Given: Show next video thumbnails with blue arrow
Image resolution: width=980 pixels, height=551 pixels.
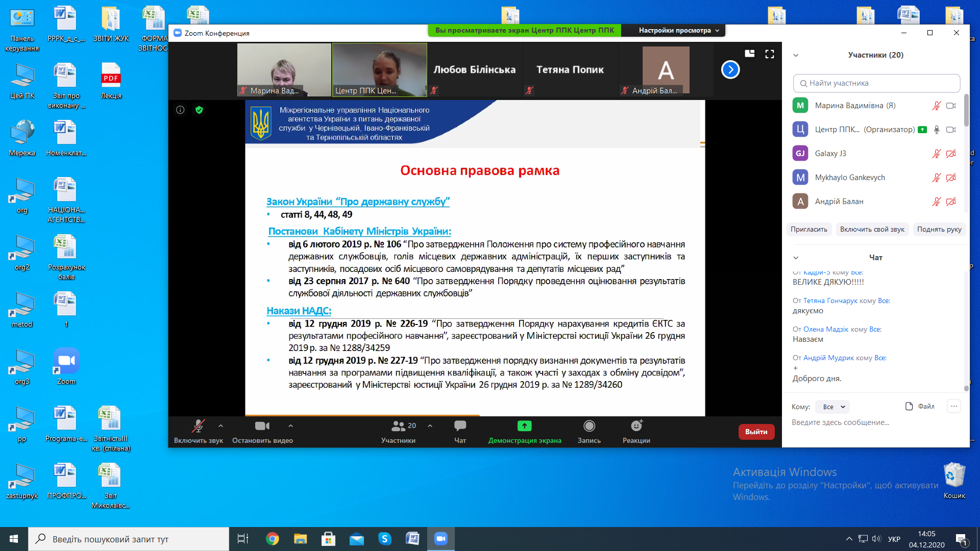Looking at the screenshot, I should coord(730,69).
